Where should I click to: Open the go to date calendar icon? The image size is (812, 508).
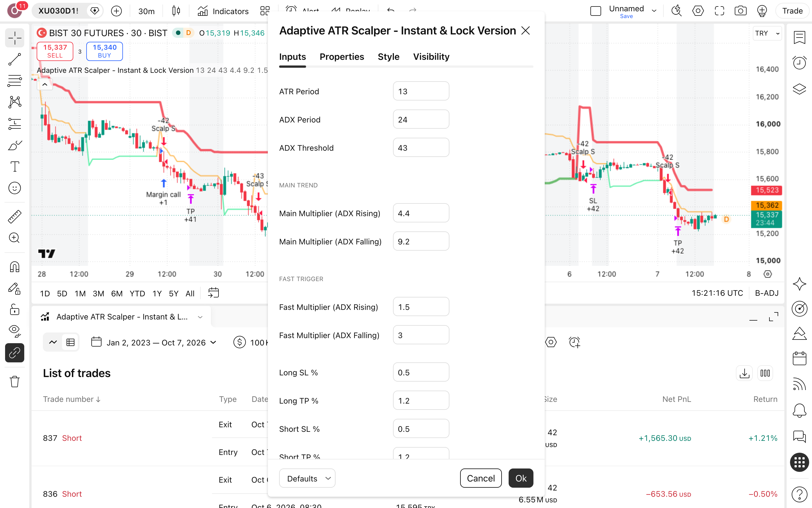click(213, 293)
